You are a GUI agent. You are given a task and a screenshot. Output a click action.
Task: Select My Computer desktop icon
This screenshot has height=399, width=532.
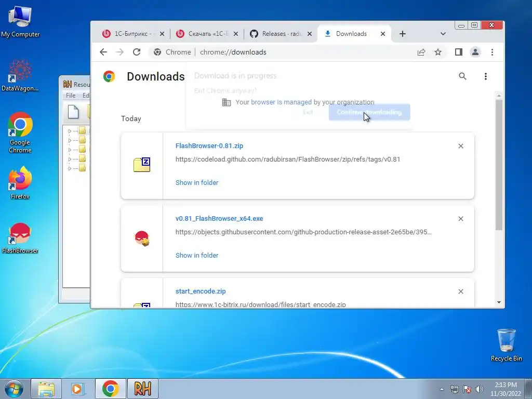click(x=20, y=21)
